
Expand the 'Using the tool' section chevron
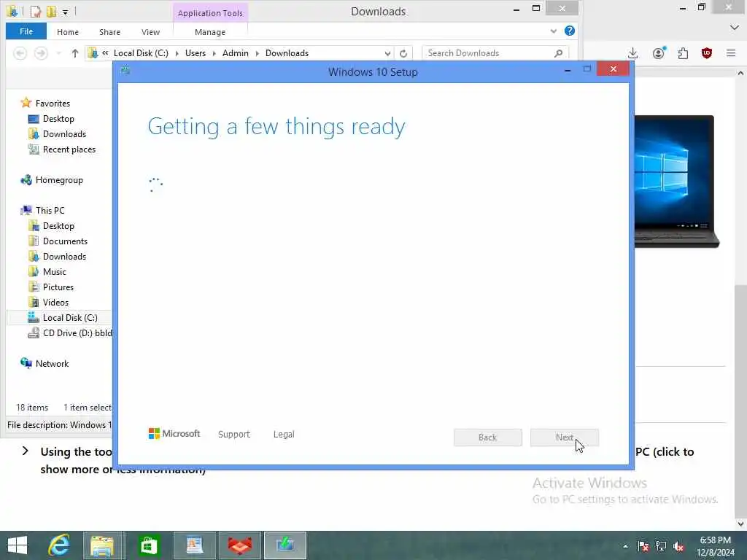pos(26,451)
